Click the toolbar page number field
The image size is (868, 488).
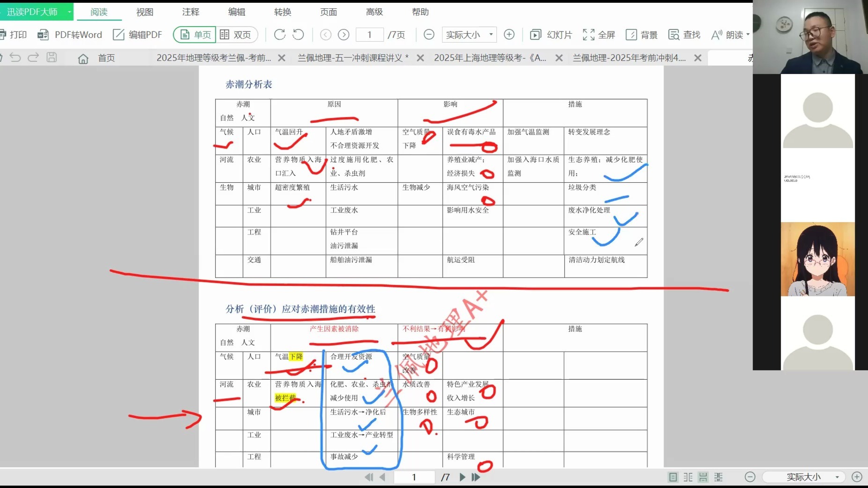[369, 35]
